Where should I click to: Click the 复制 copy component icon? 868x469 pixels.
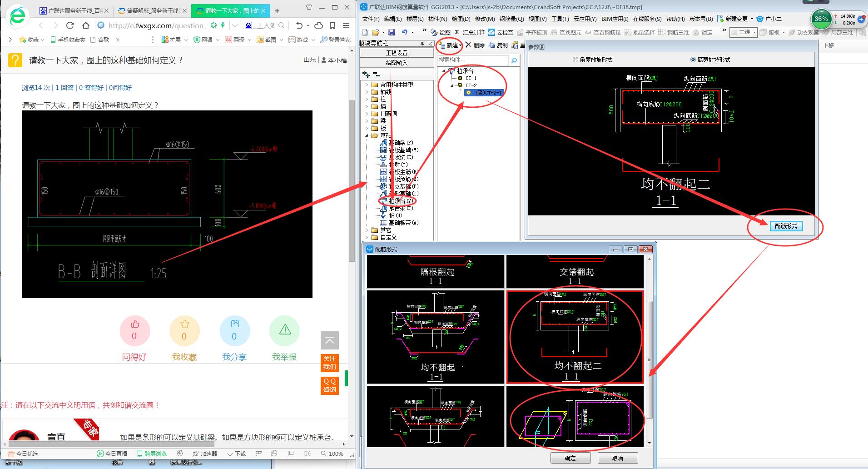[498, 45]
